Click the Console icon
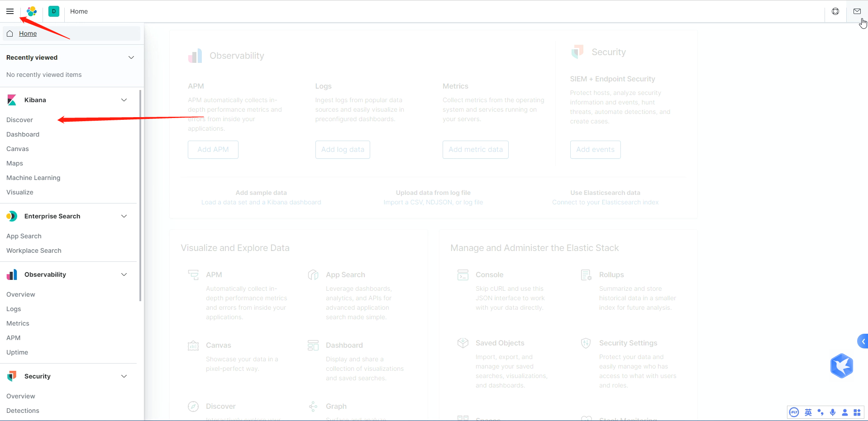The image size is (868, 421). 463,275
